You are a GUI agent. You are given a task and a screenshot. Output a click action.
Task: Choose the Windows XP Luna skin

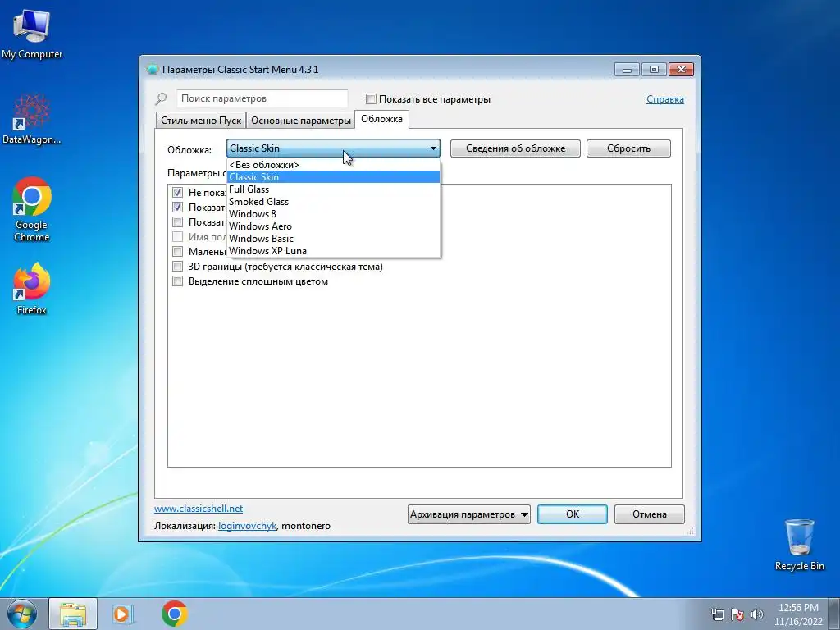[333, 251]
